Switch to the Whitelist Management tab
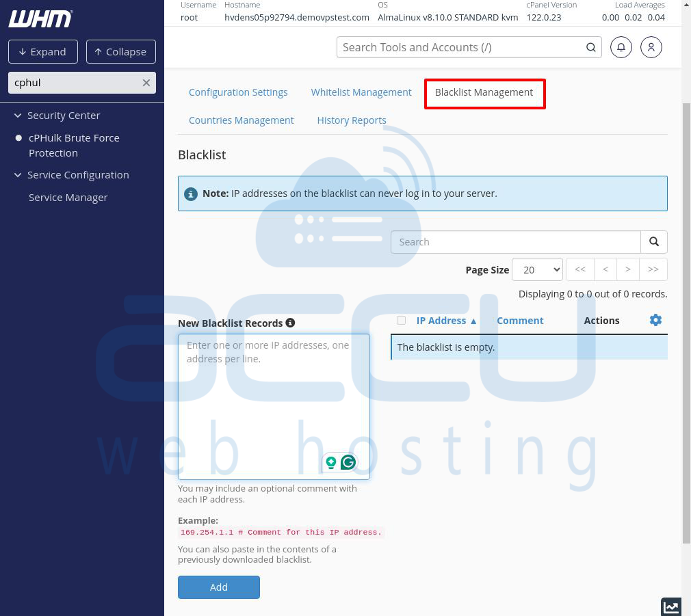This screenshot has width=691, height=616. click(361, 92)
